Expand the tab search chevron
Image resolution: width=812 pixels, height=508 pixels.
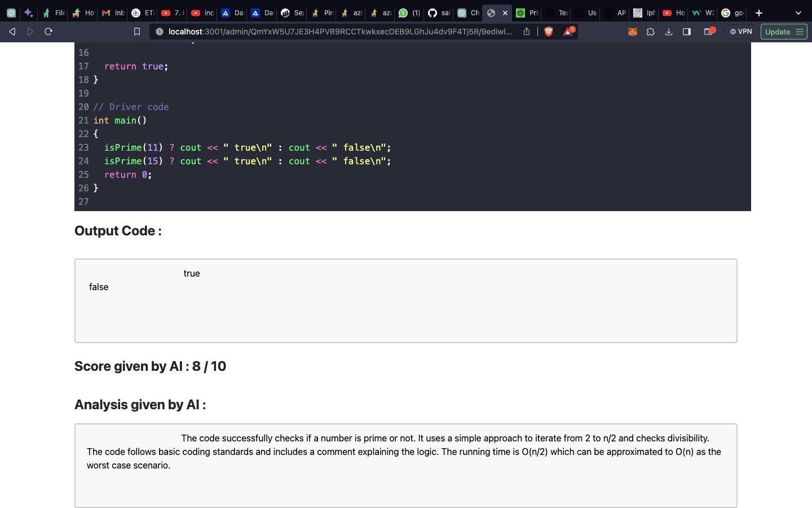point(798,12)
